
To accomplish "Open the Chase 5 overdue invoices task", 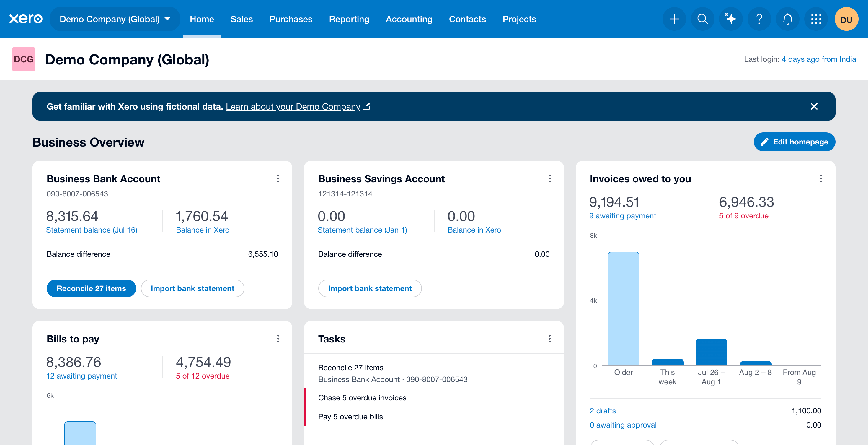I will [x=434, y=398].
